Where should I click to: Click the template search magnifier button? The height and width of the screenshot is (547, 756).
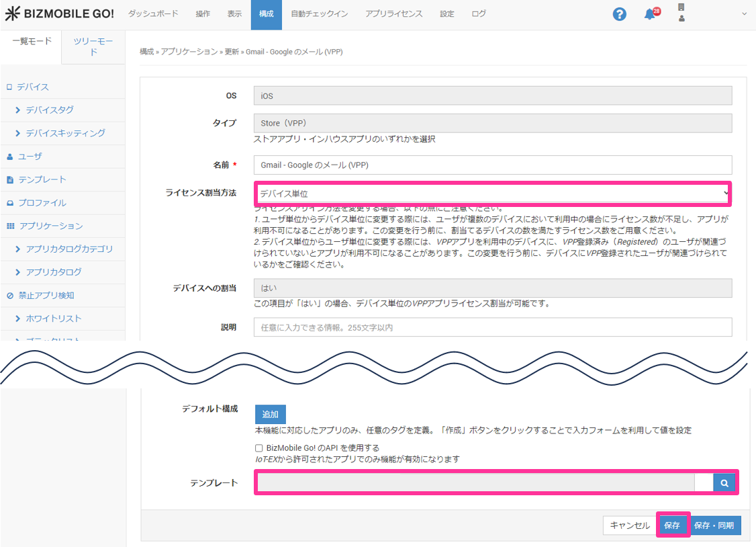724,482
